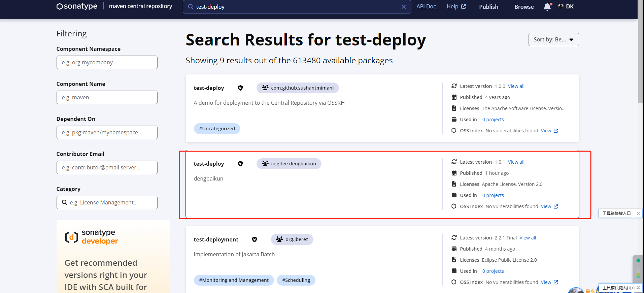Click the people icon in org.jberet chip
This screenshot has width=644, height=293.
click(x=279, y=239)
